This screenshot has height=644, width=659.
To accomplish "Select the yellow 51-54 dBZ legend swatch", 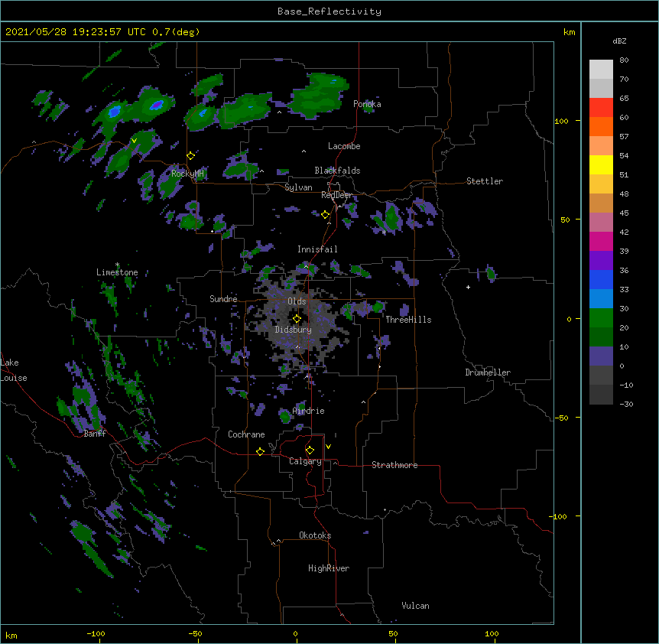I will pos(601,164).
